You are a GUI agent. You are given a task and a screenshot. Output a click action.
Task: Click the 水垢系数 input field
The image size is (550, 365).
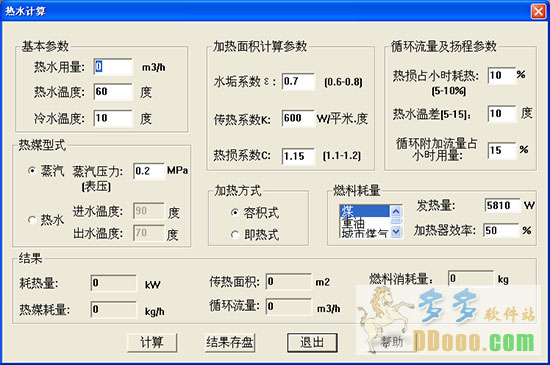[299, 82]
